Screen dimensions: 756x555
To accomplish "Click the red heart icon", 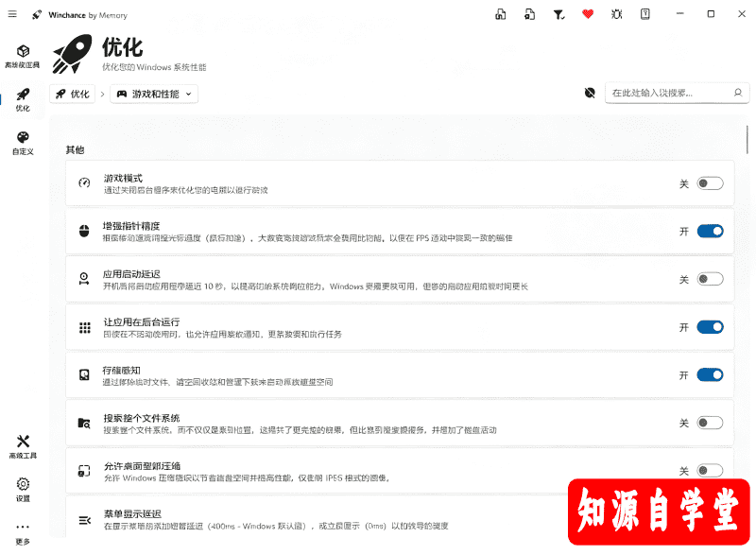I will [587, 14].
